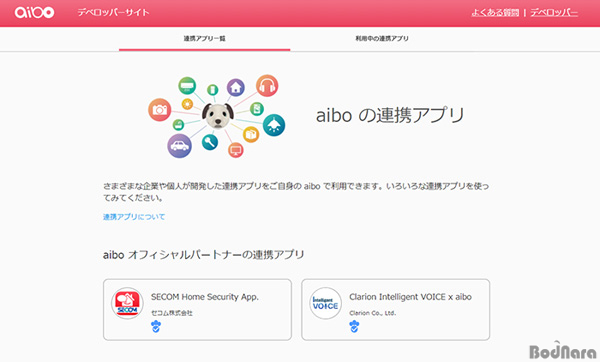Click the green smartphone icon
Viewport: 600px width, 362px height.
(x=257, y=109)
